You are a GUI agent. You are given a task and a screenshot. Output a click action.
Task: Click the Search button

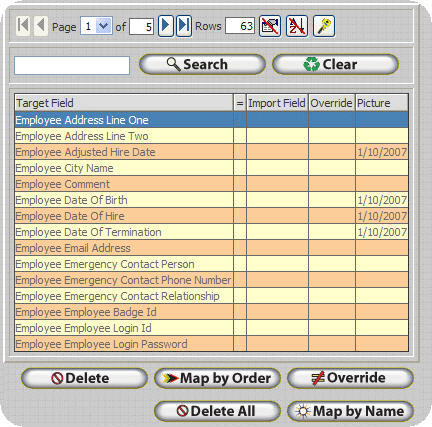click(x=202, y=64)
